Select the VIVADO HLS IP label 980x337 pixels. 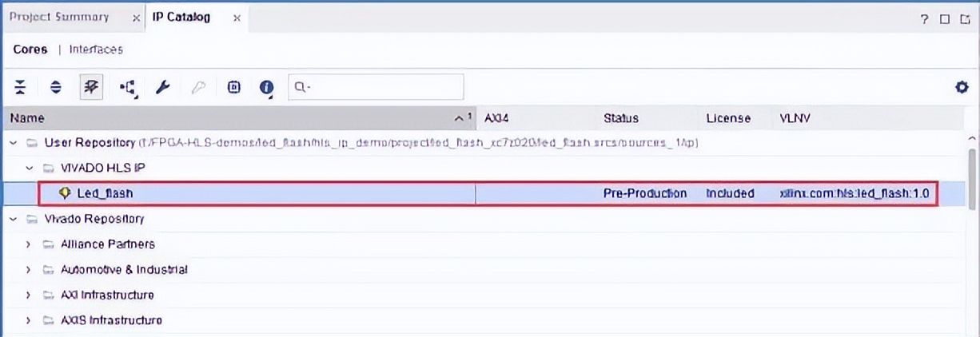point(102,168)
